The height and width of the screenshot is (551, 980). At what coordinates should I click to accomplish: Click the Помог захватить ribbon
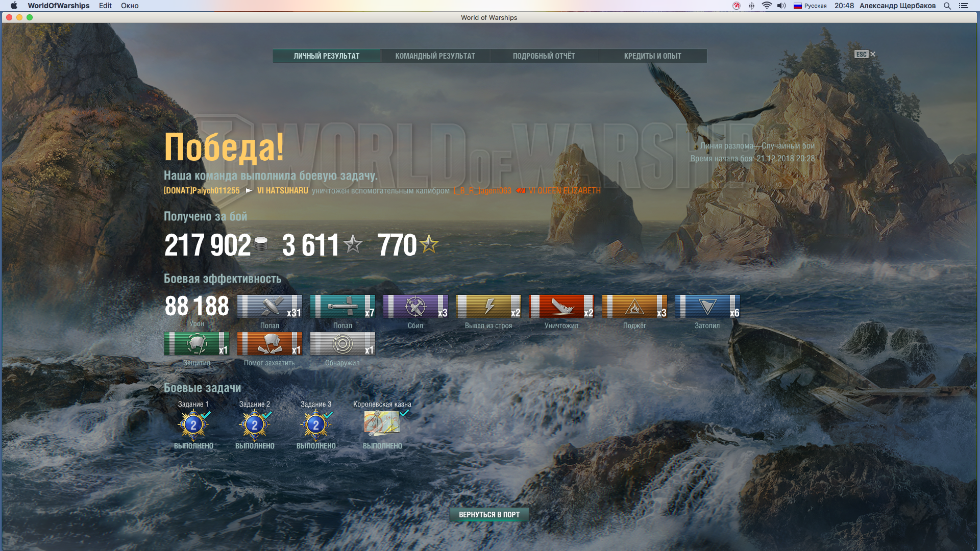(269, 344)
